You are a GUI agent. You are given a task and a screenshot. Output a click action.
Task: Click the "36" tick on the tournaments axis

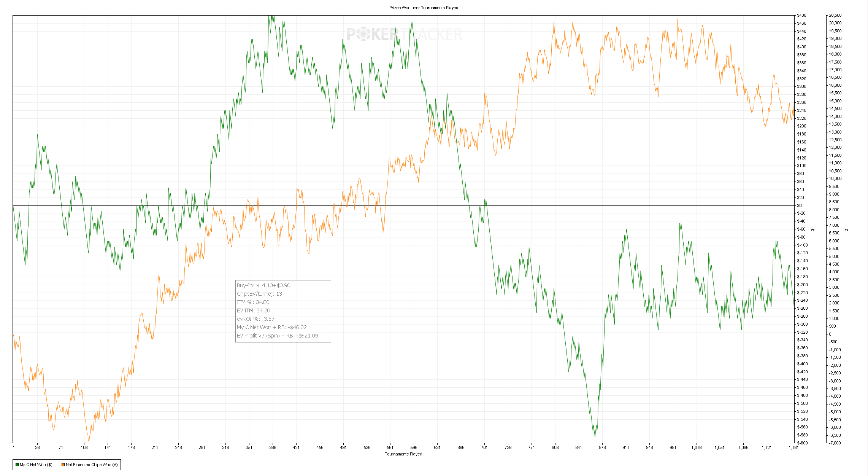[37, 447]
